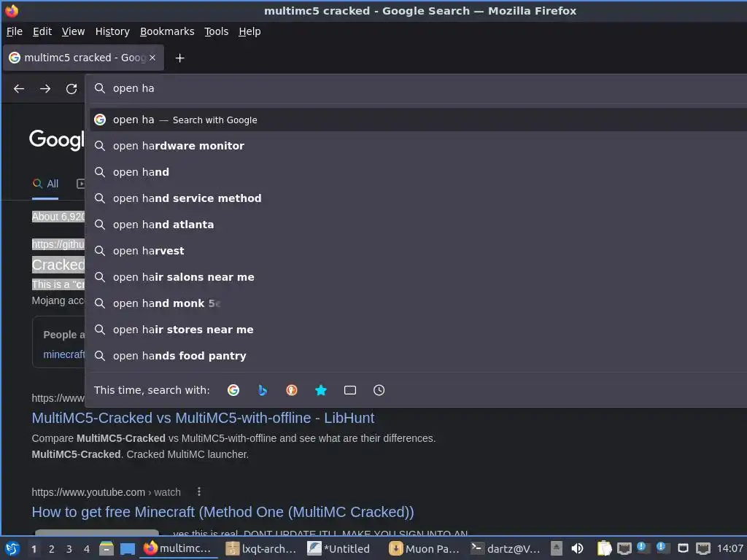The height and width of the screenshot is (560, 747).
Task: Choose the 'open harvest' suggestion
Action: (418, 251)
